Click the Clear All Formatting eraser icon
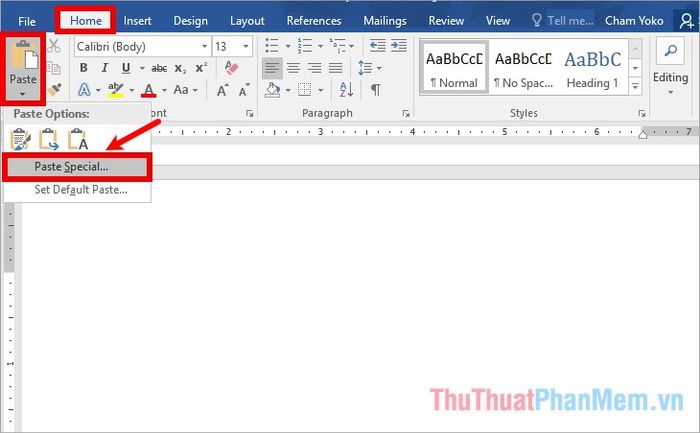This screenshot has height=433, width=700. point(231,68)
